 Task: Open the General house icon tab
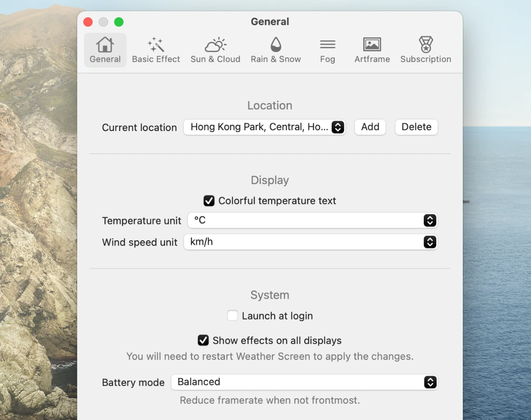(105, 45)
